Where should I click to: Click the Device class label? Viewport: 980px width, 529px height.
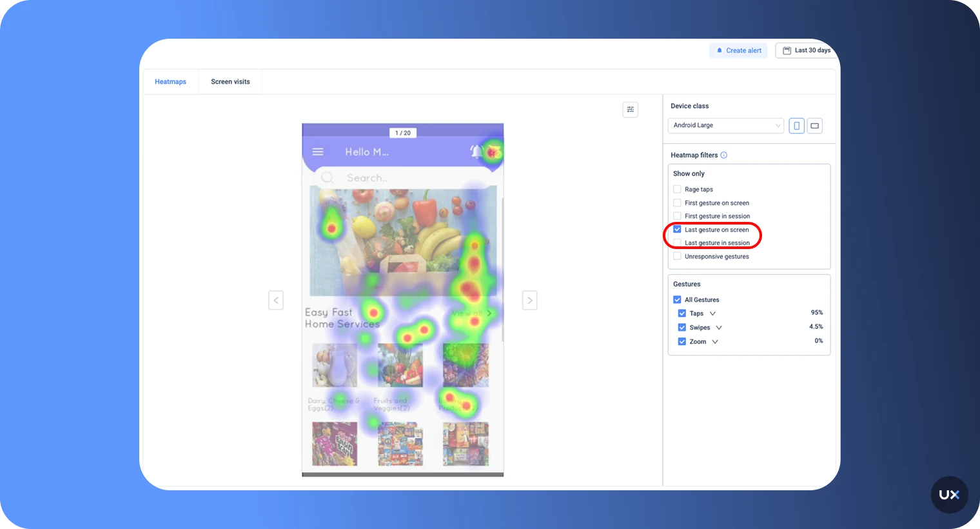tap(689, 106)
